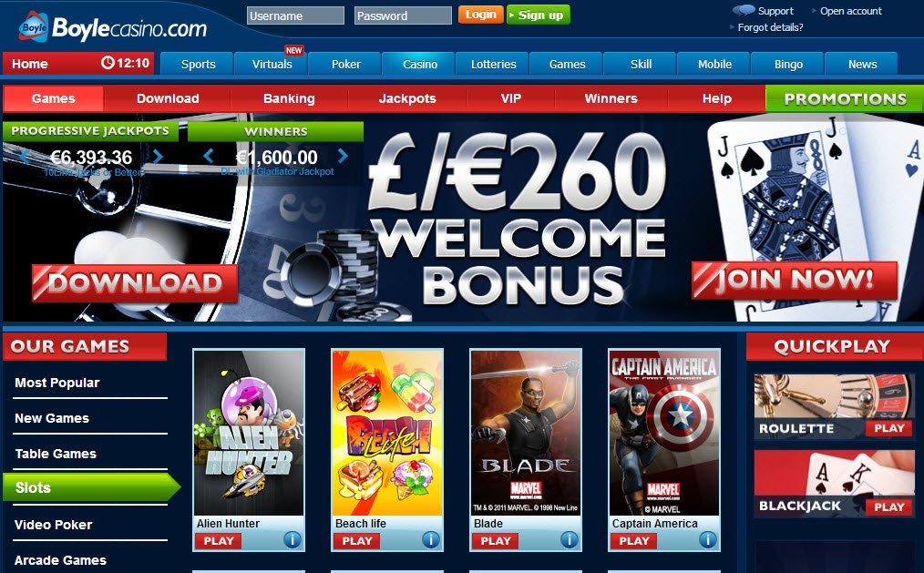Previous progressive jackpot arrow

(25, 157)
